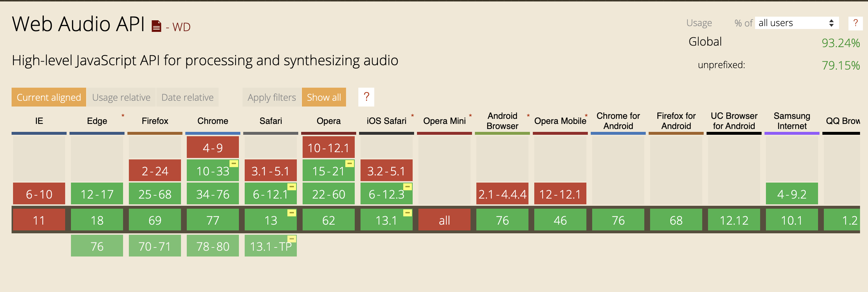
Task: Click the Show all button
Action: 324,97
